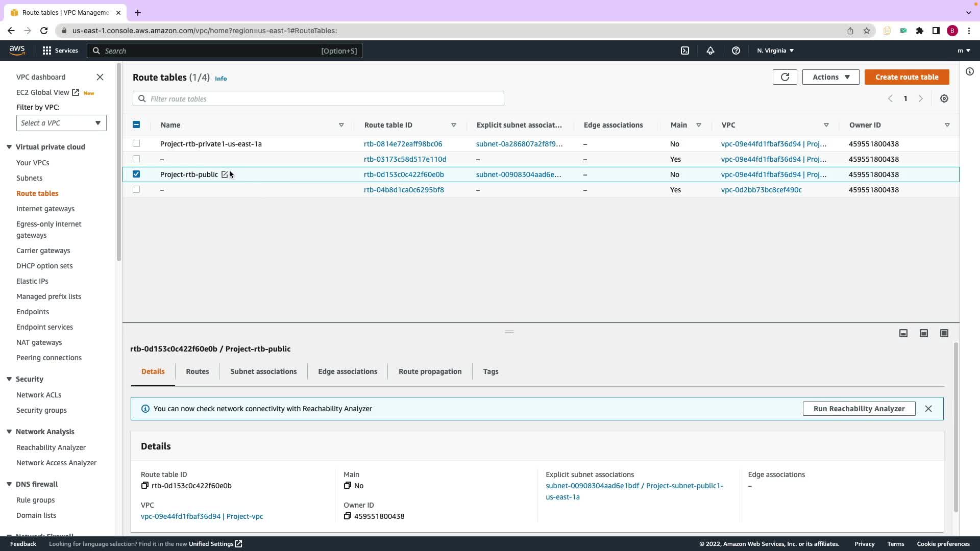Switch to the Routes tab
The height and width of the screenshot is (551, 980).
198,371
